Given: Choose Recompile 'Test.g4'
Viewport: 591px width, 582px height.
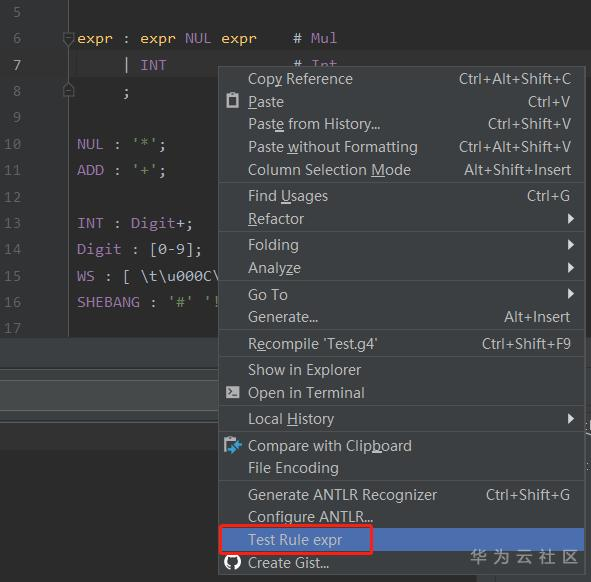Looking at the screenshot, I should (x=401, y=344).
